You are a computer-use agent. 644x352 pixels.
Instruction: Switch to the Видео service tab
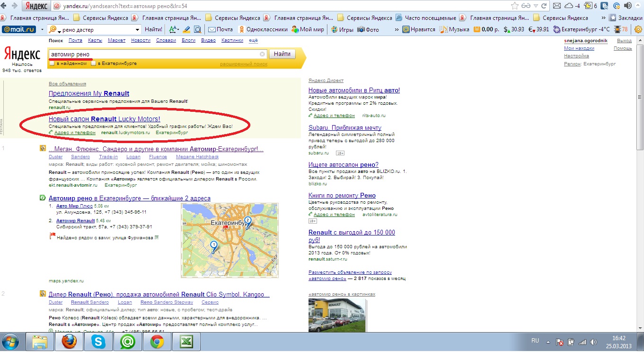pos(208,40)
